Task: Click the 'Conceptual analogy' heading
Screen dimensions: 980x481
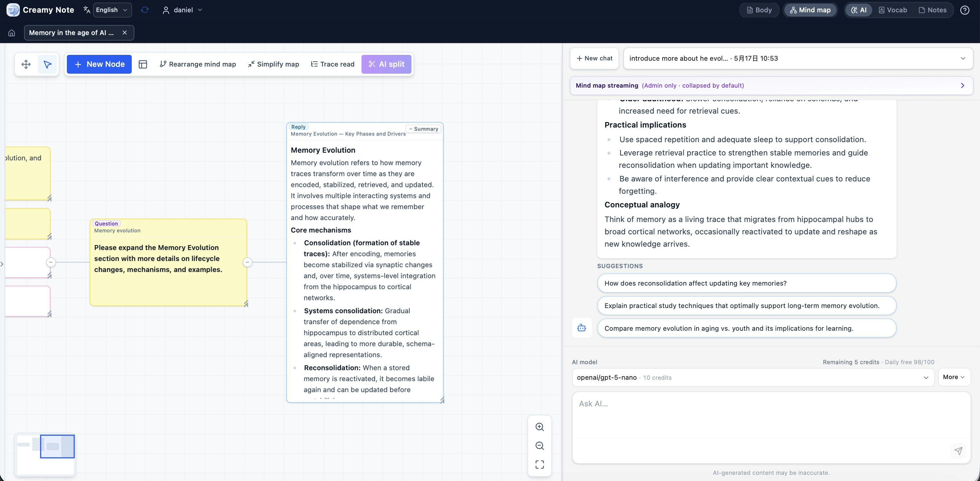Action: (x=642, y=205)
